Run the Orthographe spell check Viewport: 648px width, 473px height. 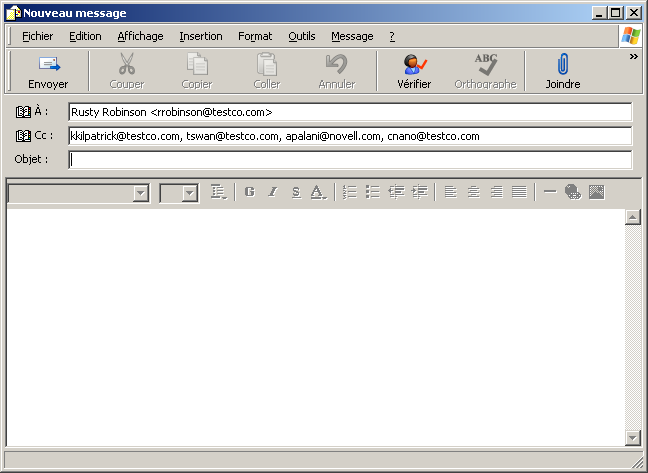[486, 71]
